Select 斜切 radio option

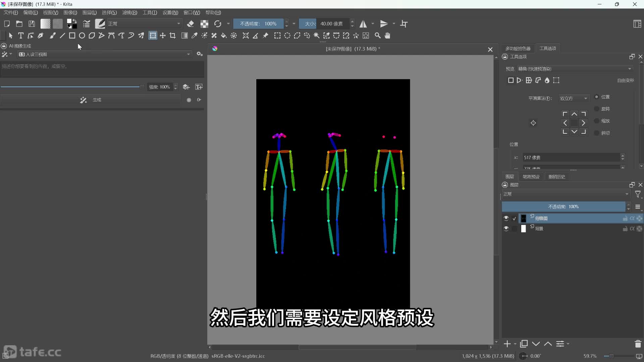[x=597, y=133]
